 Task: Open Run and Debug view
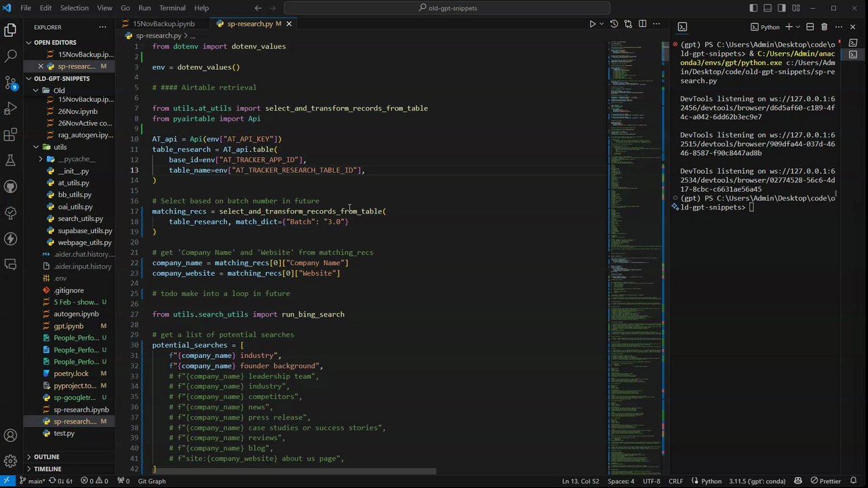click(x=10, y=108)
